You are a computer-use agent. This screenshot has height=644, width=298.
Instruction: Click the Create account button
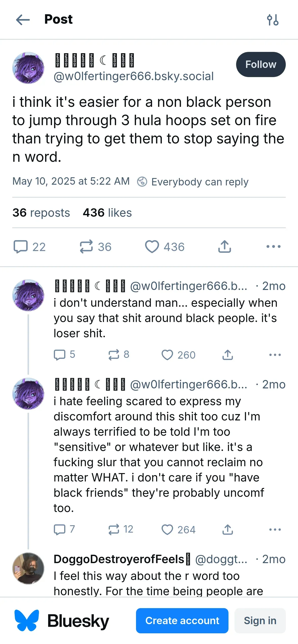182,621
